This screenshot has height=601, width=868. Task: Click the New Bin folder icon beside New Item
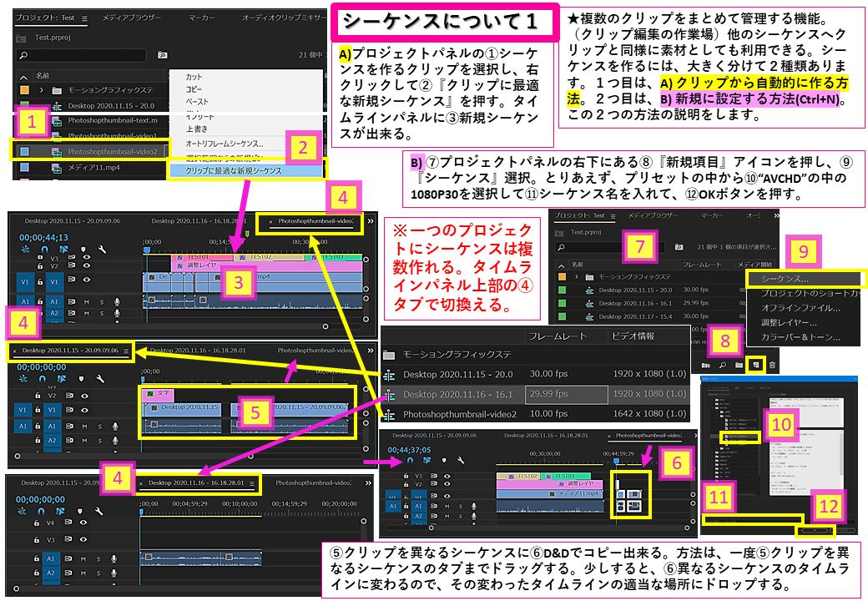[739, 366]
